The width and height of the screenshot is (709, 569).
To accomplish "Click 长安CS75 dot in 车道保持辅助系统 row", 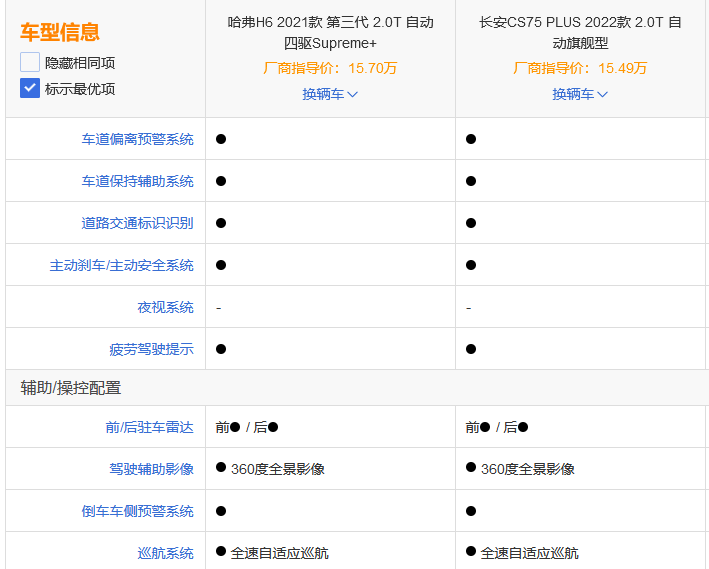I will (471, 181).
